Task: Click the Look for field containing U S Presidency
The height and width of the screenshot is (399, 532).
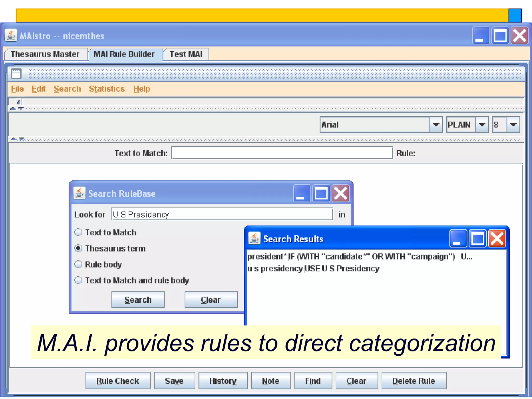Action: (222, 214)
